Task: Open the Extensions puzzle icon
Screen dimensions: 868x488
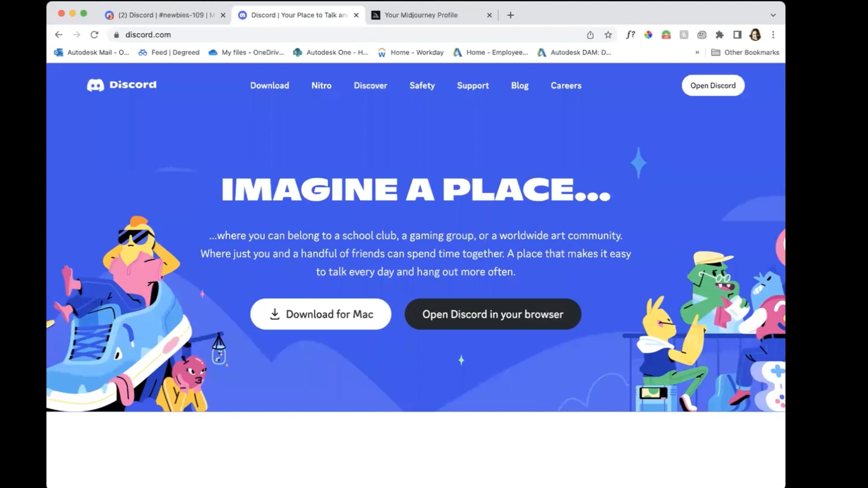Action: 720,35
